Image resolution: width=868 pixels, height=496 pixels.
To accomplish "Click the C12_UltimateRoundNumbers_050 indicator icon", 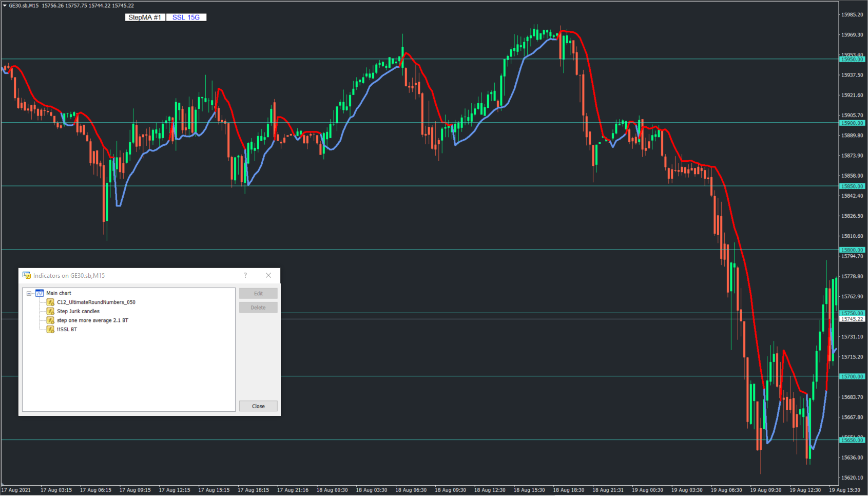I will 50,302.
